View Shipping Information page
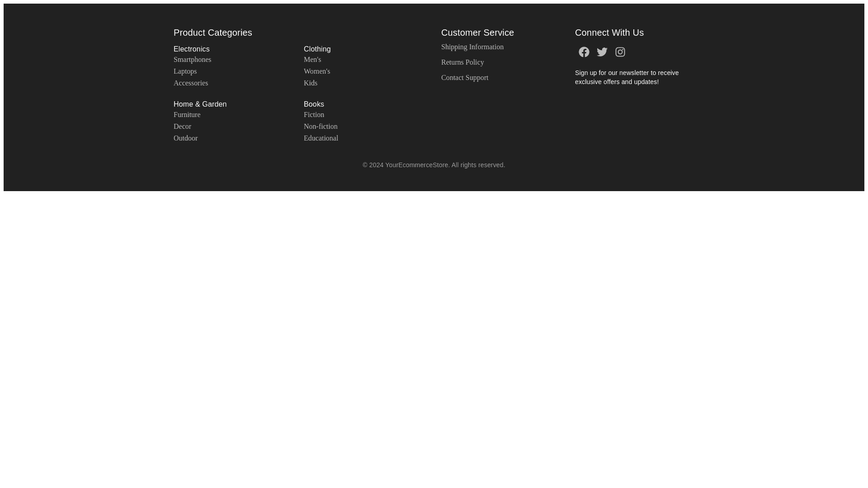Screen dimensions: 868x488 [x=472, y=47]
